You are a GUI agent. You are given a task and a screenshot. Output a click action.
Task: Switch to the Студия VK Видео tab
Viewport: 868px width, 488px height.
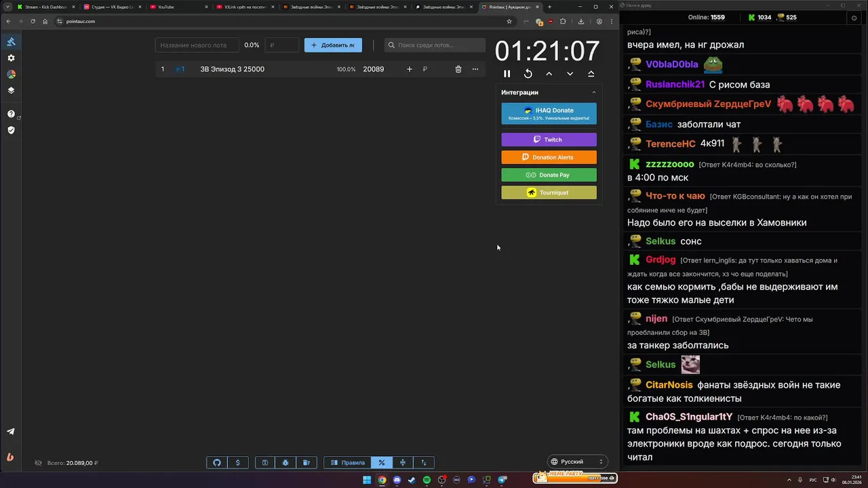point(111,7)
